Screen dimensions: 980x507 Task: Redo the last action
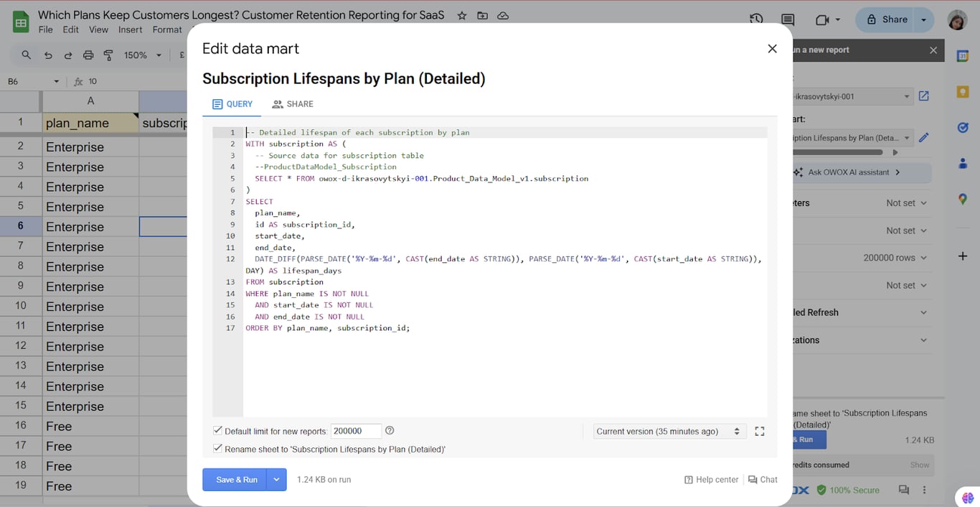pos(68,55)
